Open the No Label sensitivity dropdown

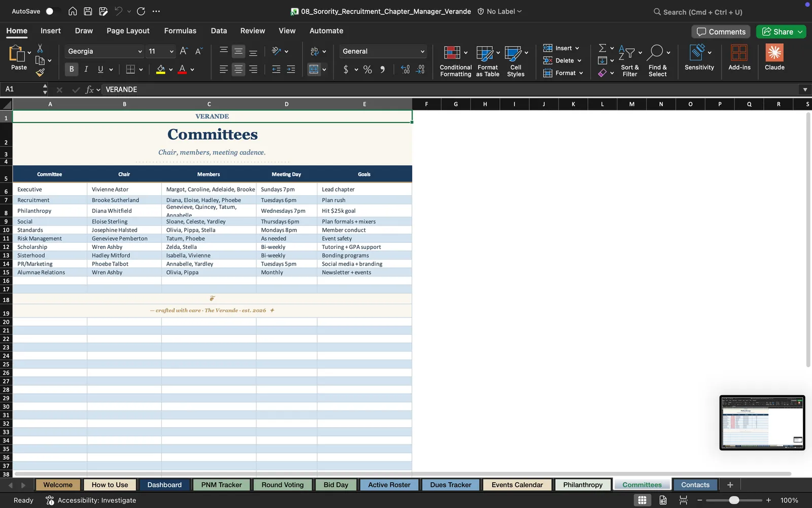[x=499, y=11]
